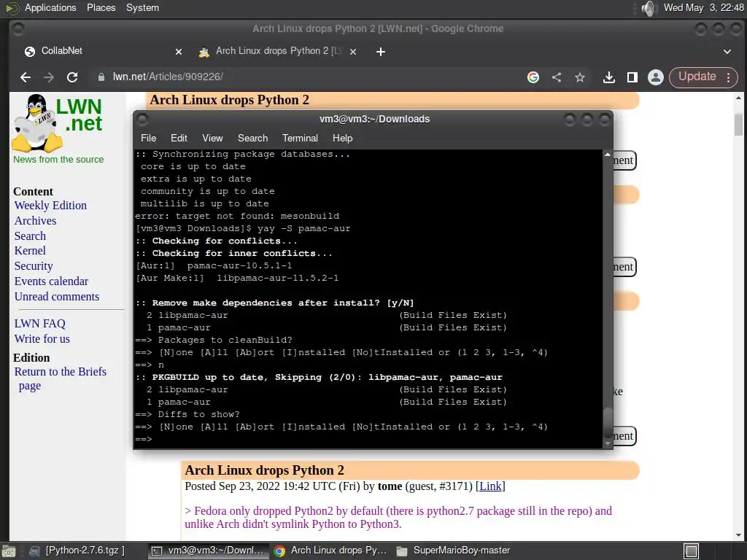Click the volume speaker icon

pos(649,8)
